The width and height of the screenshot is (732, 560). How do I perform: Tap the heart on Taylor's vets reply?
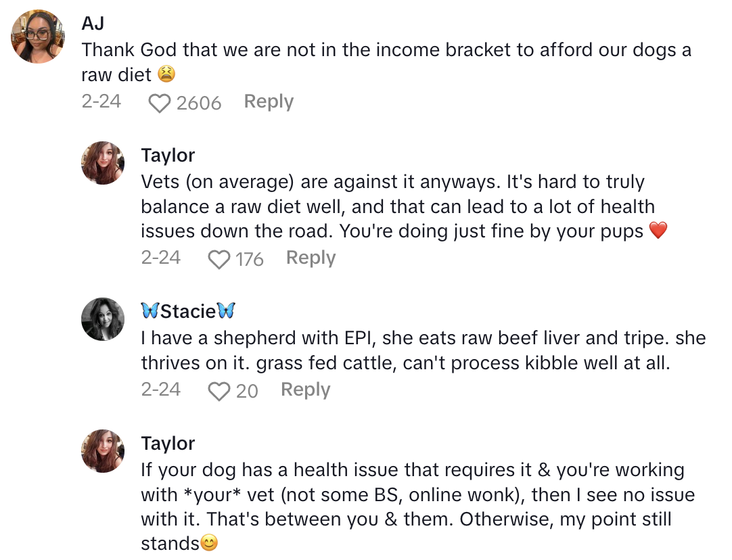[x=219, y=260]
